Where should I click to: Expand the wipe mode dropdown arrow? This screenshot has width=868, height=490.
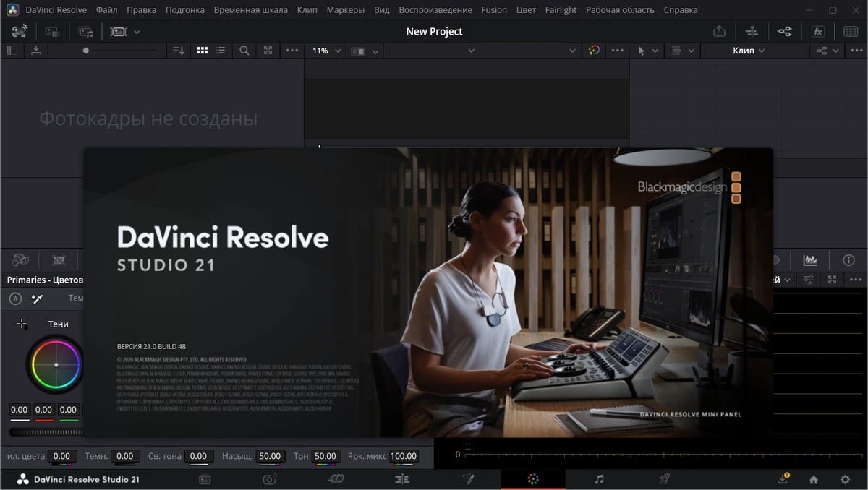point(374,51)
